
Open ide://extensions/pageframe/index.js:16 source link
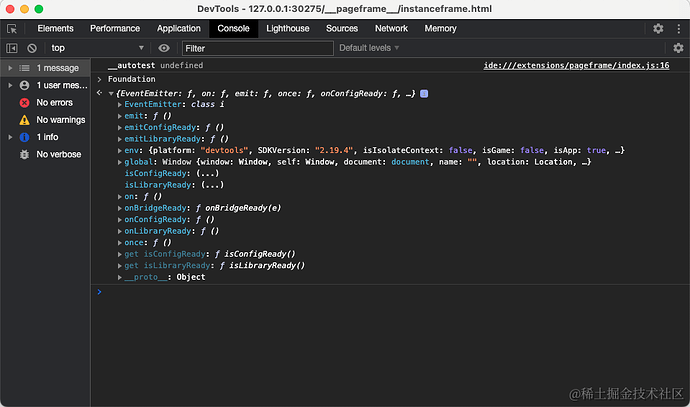click(x=576, y=66)
